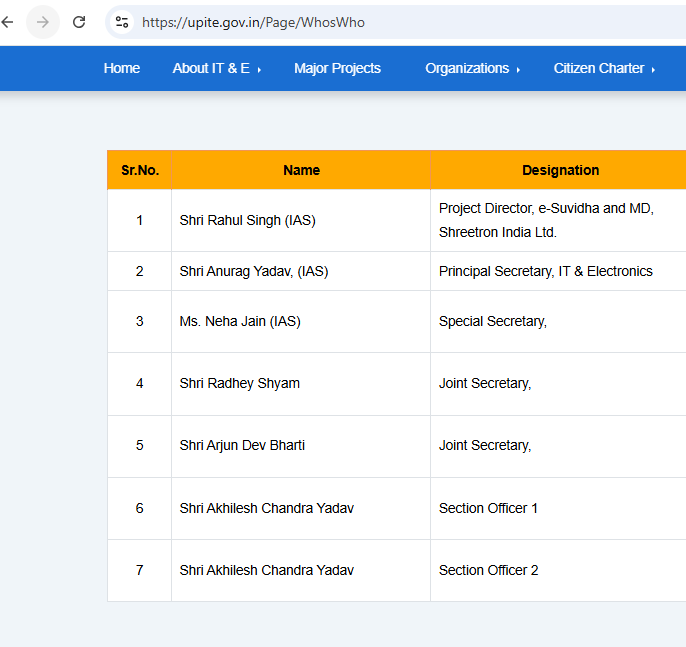Open the Major Projects page
Viewport: 686px width, 647px height.
(x=337, y=68)
